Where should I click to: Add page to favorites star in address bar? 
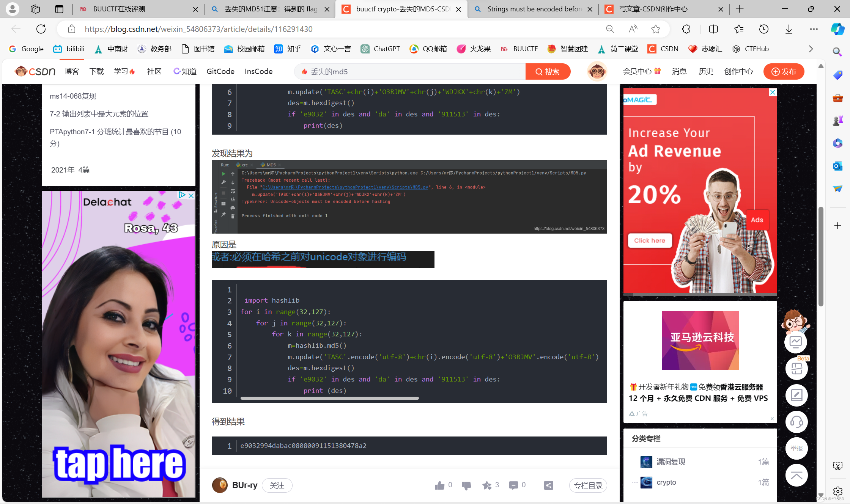pyautogui.click(x=656, y=29)
